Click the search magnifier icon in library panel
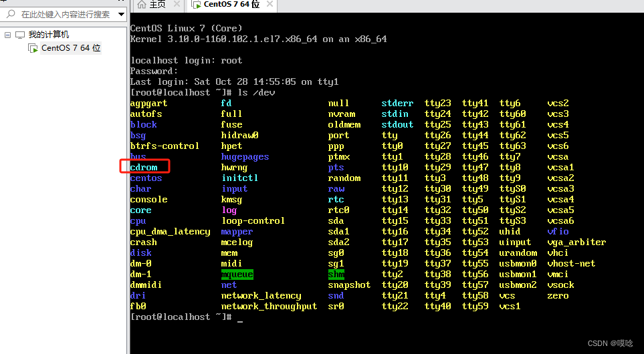Image resolution: width=644 pixels, height=354 pixels. pyautogui.click(x=11, y=14)
